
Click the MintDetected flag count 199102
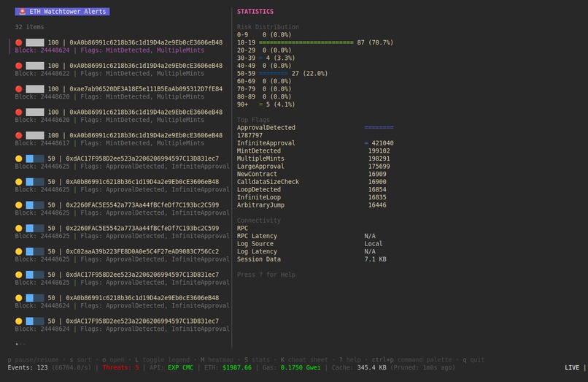pos(379,151)
